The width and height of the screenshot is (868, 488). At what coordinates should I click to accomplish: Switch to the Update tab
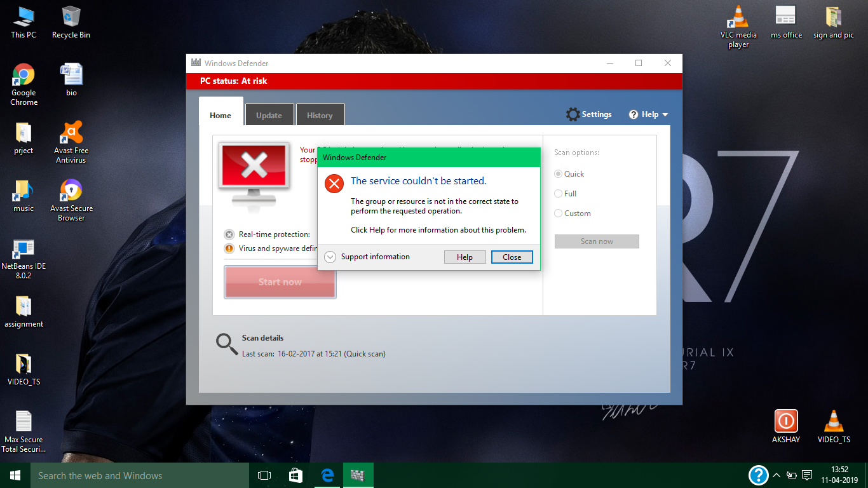(x=269, y=115)
